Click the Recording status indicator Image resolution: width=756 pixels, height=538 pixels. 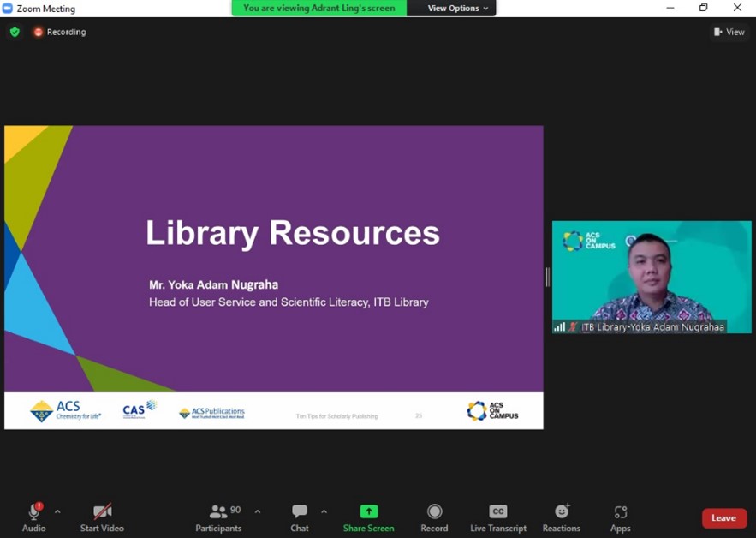(x=60, y=32)
